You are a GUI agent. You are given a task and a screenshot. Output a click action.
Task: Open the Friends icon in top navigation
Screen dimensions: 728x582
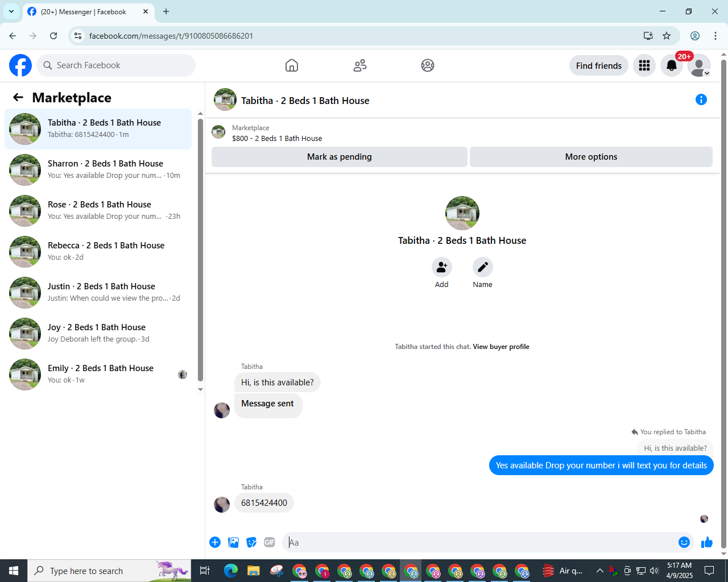coord(360,65)
